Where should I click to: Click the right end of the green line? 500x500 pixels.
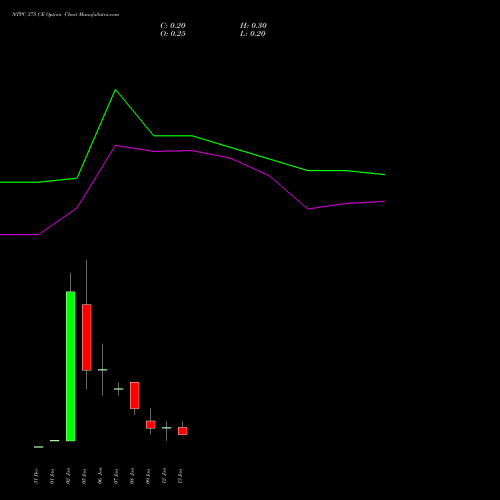[x=384, y=174]
